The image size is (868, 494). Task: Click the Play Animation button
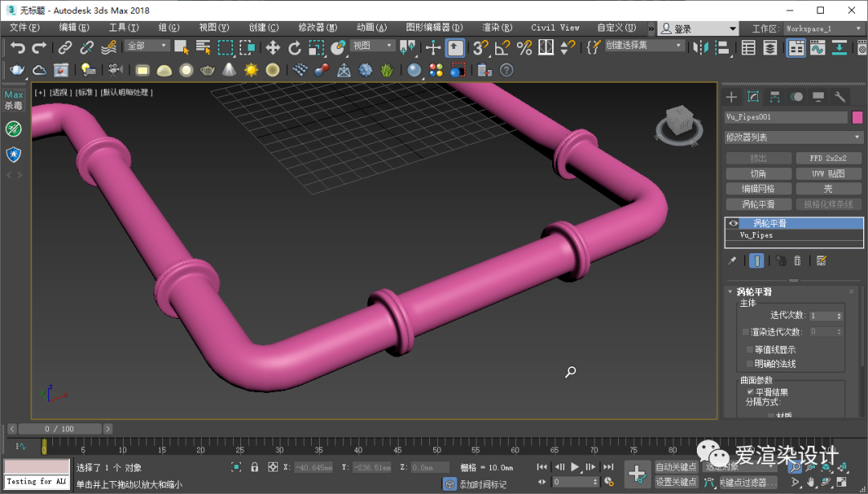(x=575, y=467)
